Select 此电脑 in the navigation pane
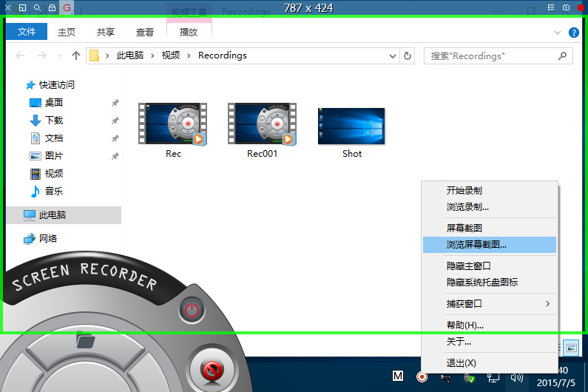The height and width of the screenshot is (392, 588). pos(53,215)
